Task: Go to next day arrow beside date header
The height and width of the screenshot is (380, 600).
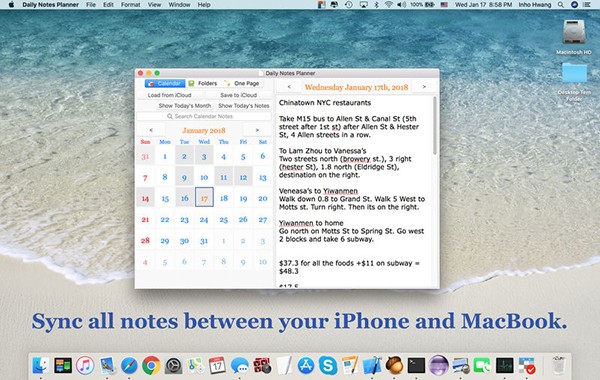Action: point(424,87)
